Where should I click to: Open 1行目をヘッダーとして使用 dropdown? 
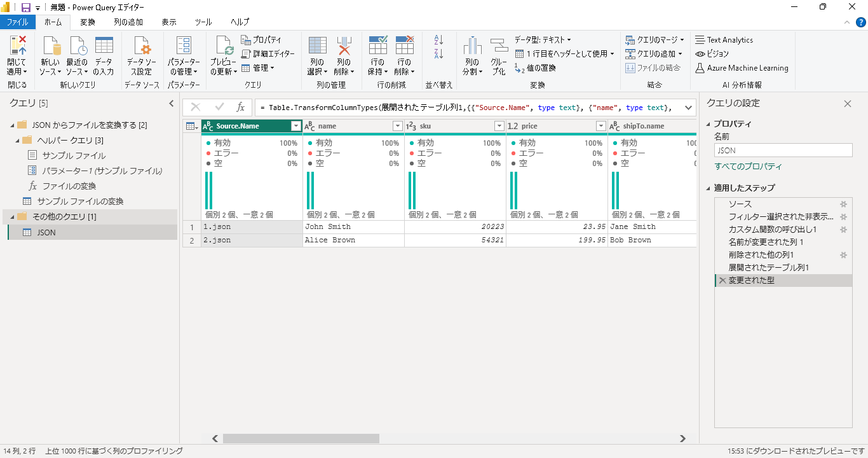click(x=564, y=54)
